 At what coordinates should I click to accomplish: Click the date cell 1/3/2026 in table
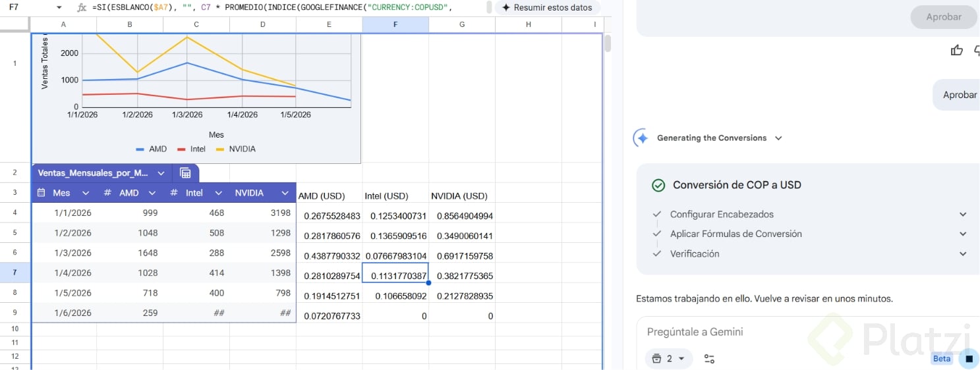point(63,253)
